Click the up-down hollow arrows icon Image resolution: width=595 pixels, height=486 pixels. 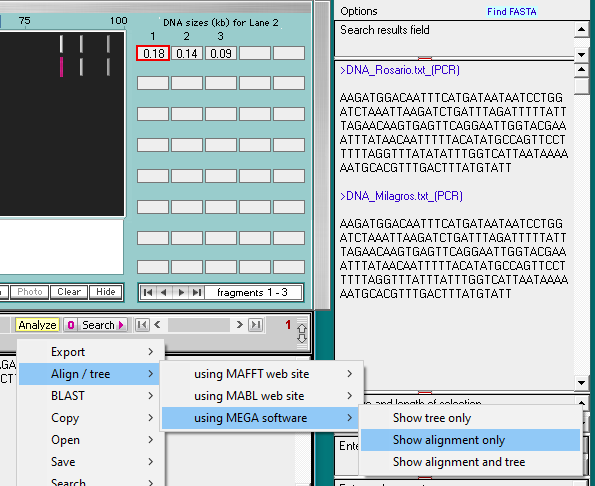point(302,333)
